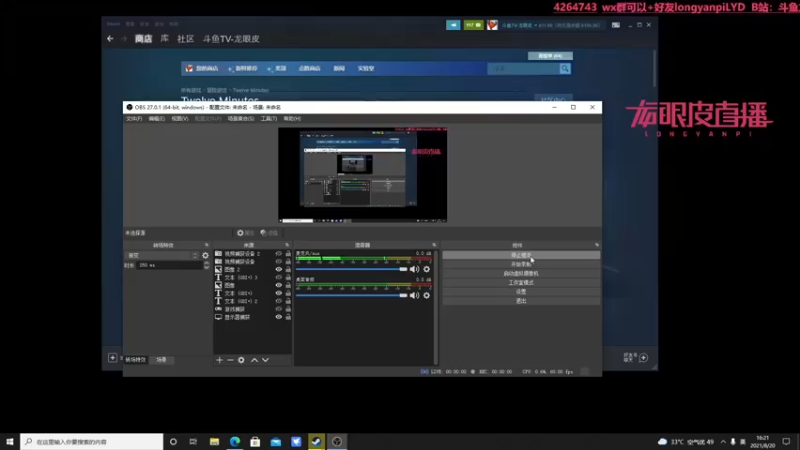Expand 新鲜推荐 menu in Steam store bar

tap(243, 68)
